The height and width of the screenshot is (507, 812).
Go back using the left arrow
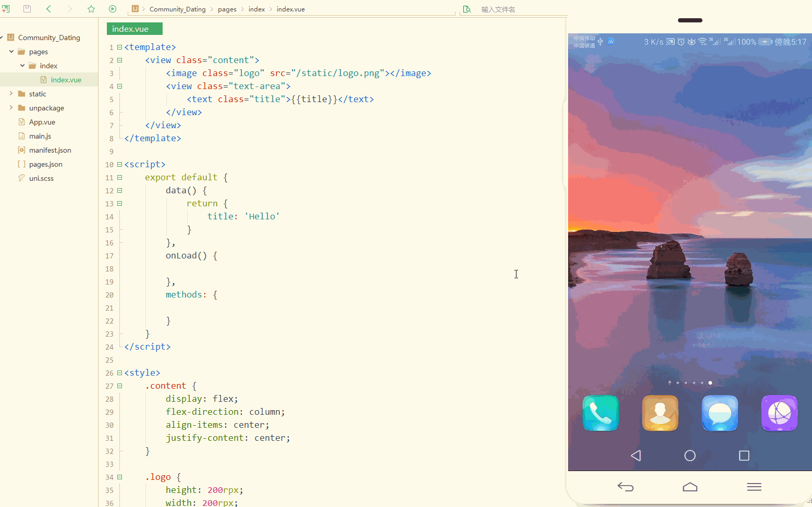click(x=48, y=9)
